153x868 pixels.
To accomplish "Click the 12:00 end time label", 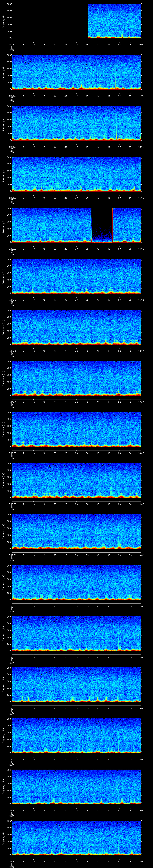I will 141,147.
